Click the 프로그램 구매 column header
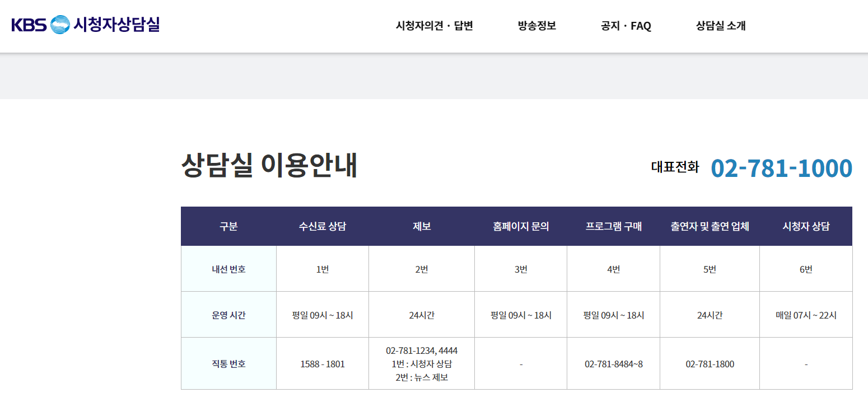868x402 pixels. pyautogui.click(x=614, y=226)
